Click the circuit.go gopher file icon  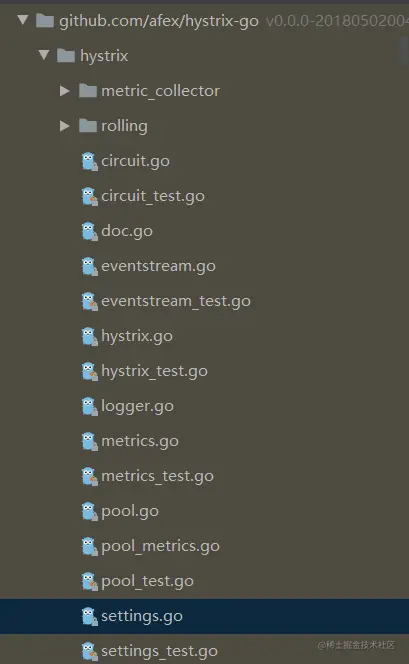pos(89,161)
